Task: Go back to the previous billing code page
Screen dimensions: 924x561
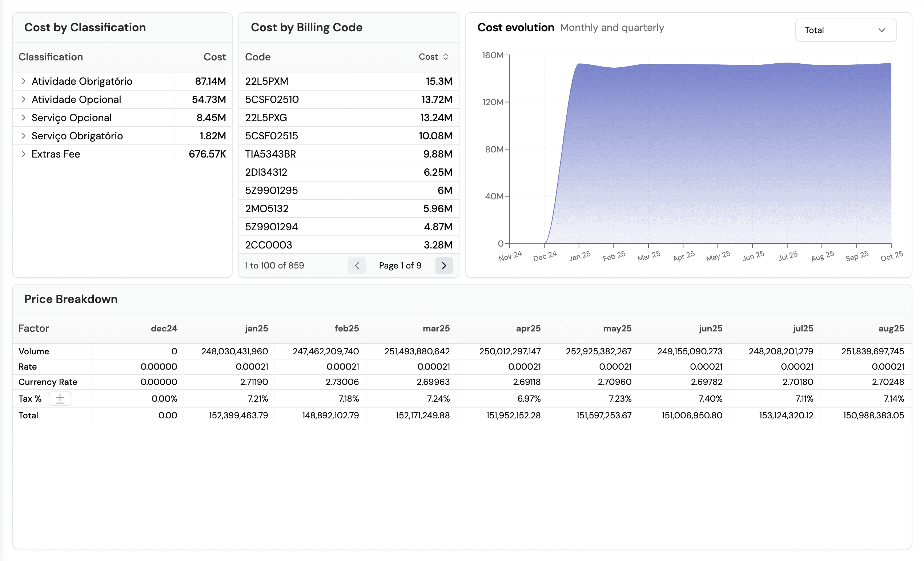Action: (357, 265)
